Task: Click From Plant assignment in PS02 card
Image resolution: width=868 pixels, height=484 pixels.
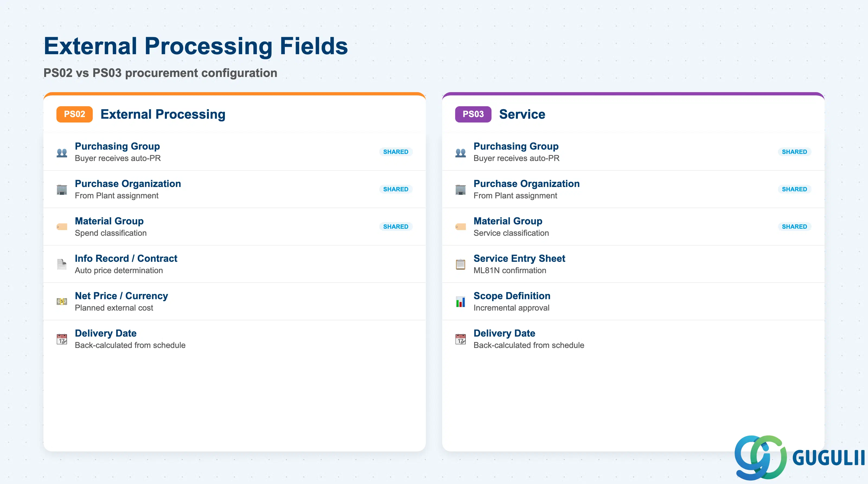Action: [117, 196]
